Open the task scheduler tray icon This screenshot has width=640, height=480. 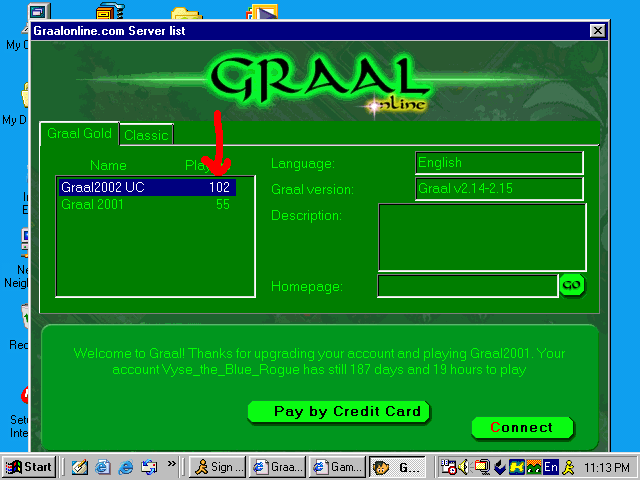click(449, 467)
